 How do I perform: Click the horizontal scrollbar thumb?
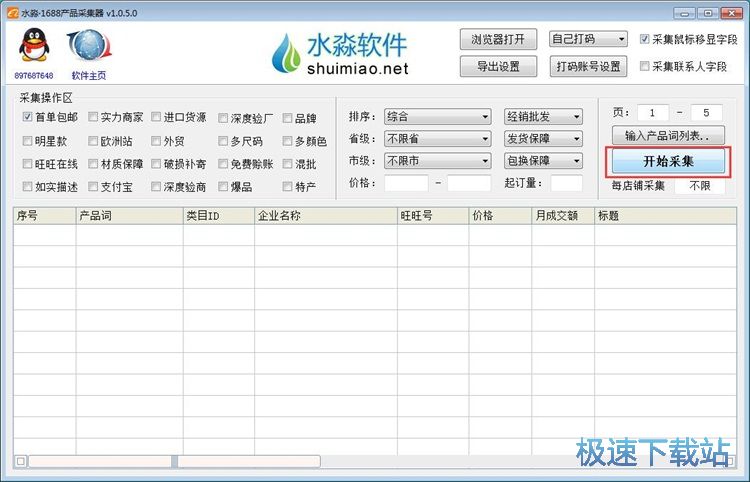[x=175, y=461]
